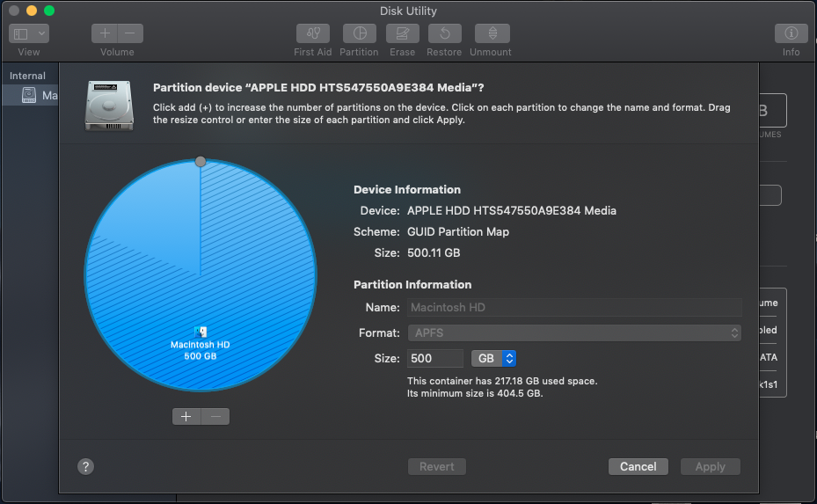The image size is (817, 504).
Task: Open the Info inspector icon
Action: coord(791,33)
